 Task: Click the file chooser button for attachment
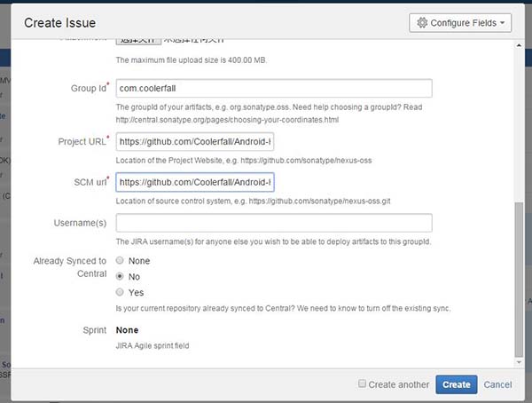[137, 40]
